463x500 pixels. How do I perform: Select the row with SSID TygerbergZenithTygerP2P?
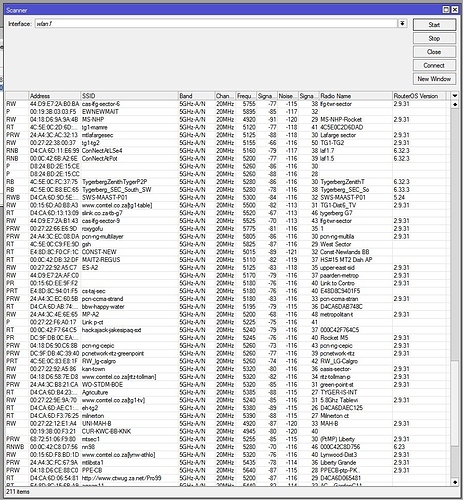(x=227, y=182)
